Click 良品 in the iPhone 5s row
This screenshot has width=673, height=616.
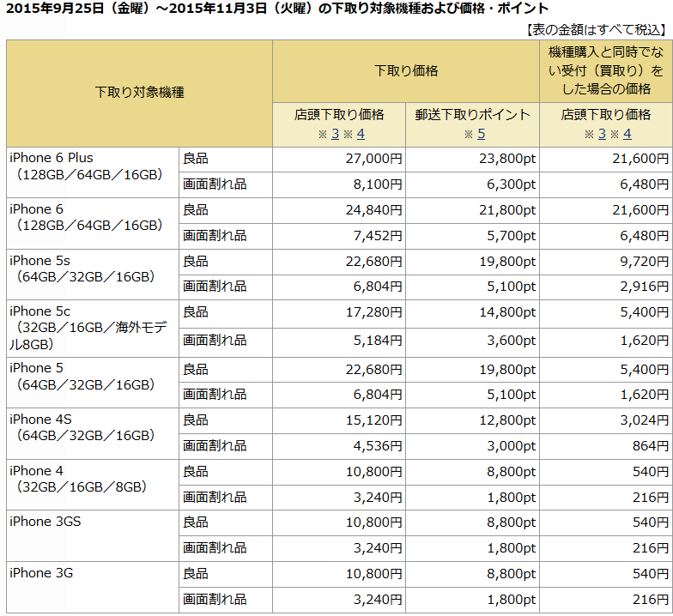[x=196, y=261]
